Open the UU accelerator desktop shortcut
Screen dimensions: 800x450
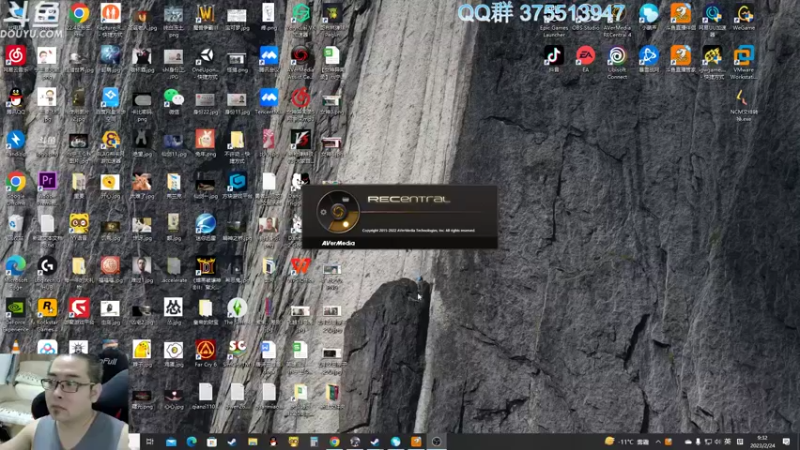712,19
